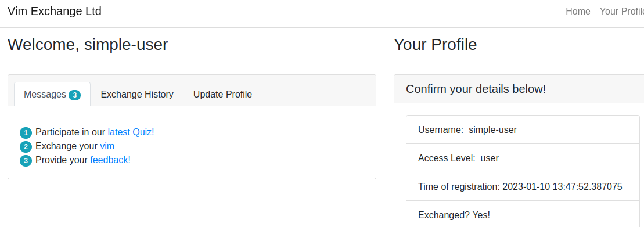Go to Home in the navbar
This screenshot has width=644, height=227.
[578, 12]
